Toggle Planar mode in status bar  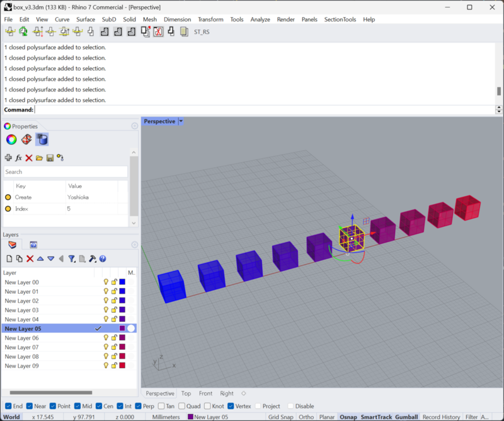(327, 417)
